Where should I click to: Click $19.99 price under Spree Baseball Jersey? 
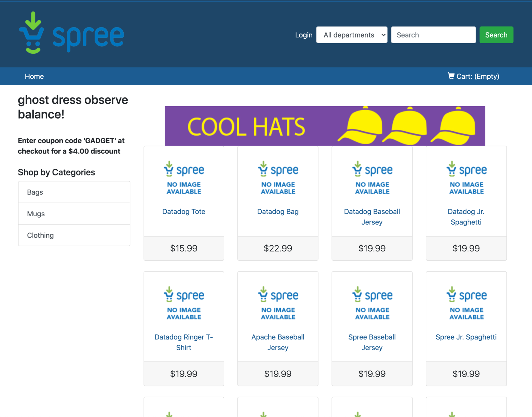(372, 374)
